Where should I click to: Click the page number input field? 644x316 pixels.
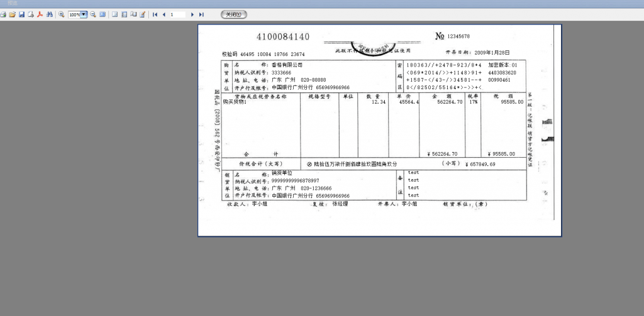[177, 14]
